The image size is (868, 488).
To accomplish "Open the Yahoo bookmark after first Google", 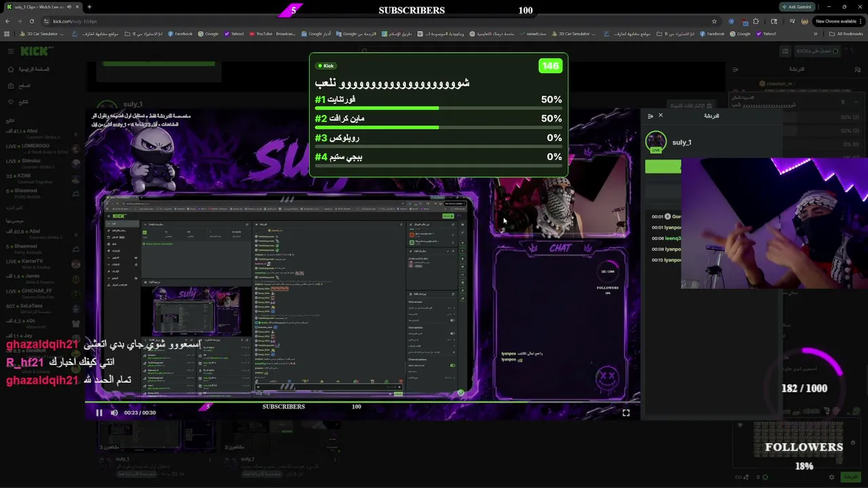I will click(x=235, y=33).
